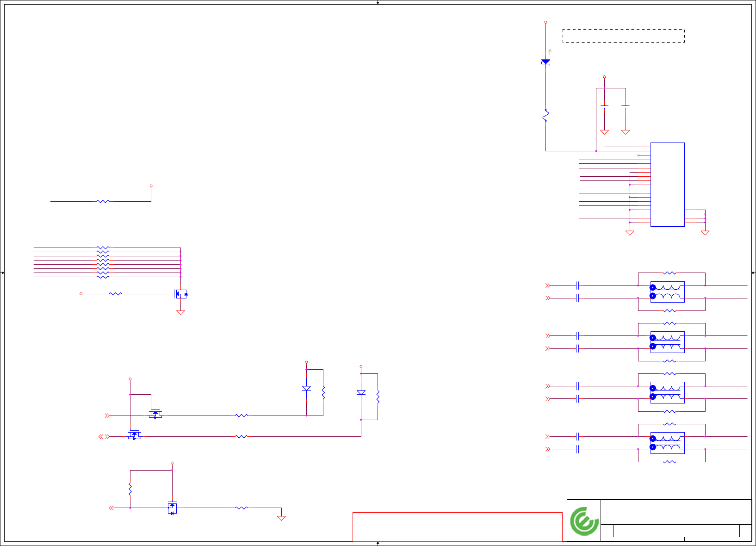Viewport: 756px width, 546px height.
Task: Click the resistor beneath the bottommost choke
Action: coord(669,462)
